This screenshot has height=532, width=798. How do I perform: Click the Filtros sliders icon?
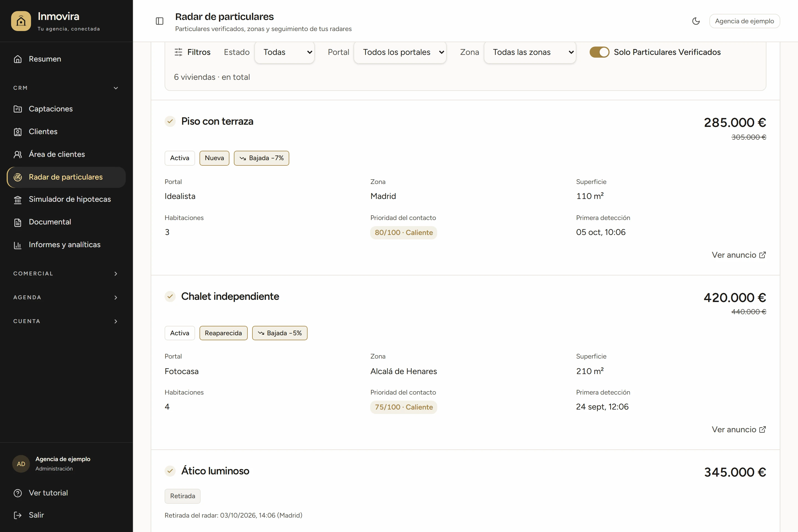(x=178, y=52)
